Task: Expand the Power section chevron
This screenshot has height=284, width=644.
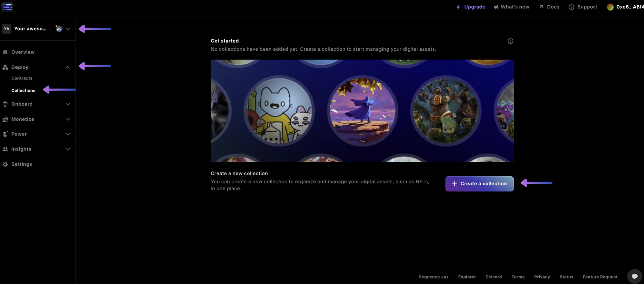Action: pos(68,134)
